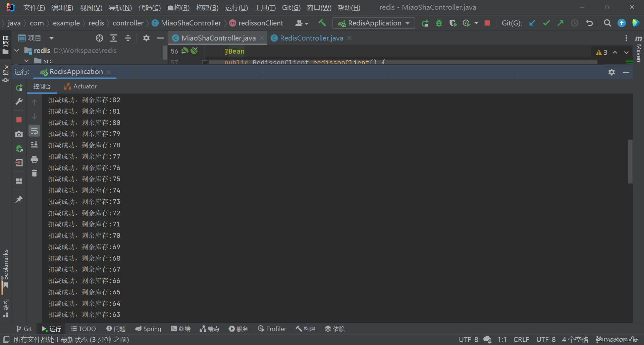644x345 pixels.
Task: Clear console with the trash icon
Action: click(x=34, y=173)
